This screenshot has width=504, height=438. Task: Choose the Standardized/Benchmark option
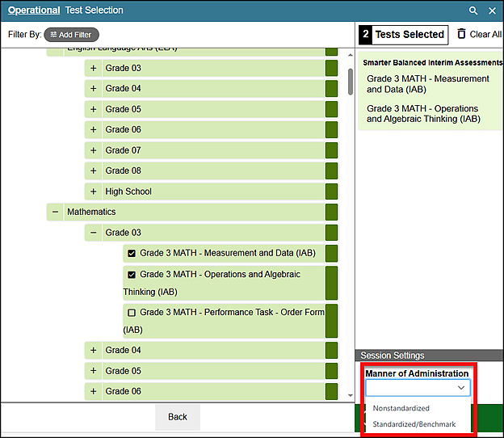click(414, 424)
